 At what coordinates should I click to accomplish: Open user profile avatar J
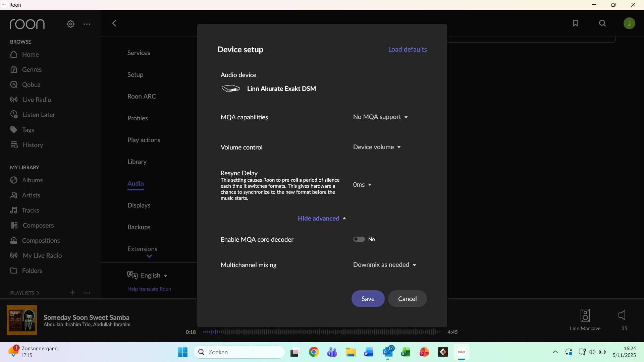[x=629, y=23]
